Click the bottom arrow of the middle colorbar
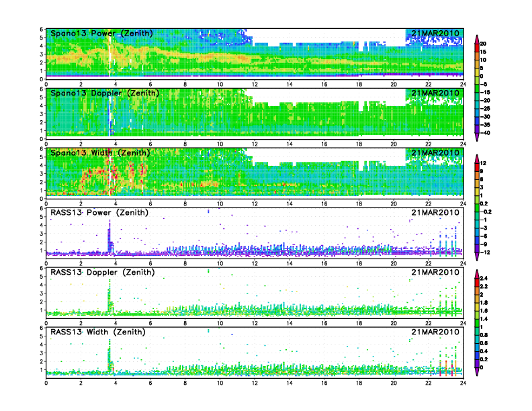 point(477,257)
